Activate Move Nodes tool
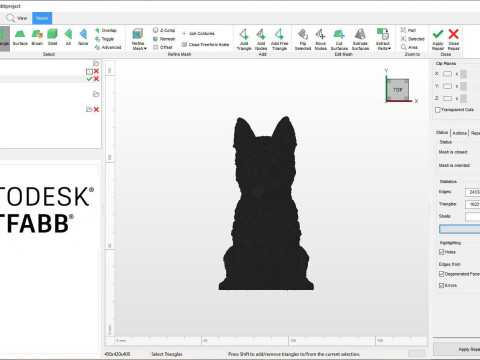The image size is (480, 360). point(321,39)
